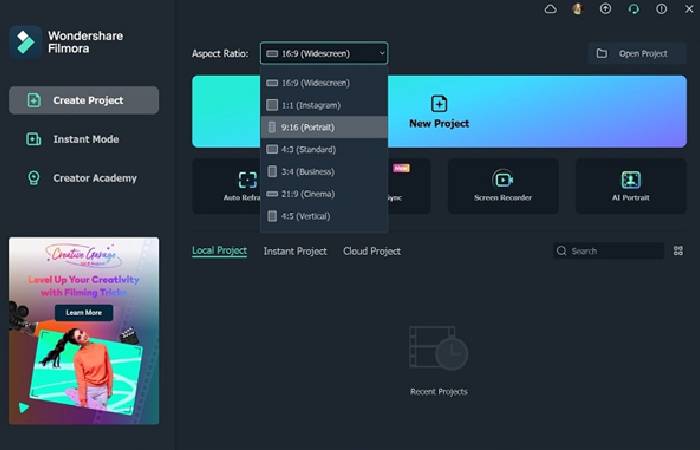The height and width of the screenshot is (450, 700).
Task: Click the Instant Mode sidebar icon
Action: [x=33, y=139]
